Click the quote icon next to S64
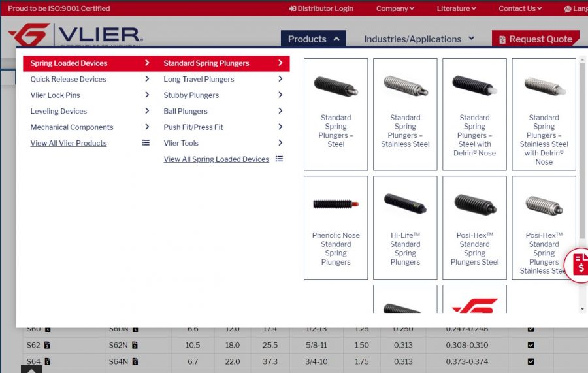The image size is (588, 373). [47, 361]
